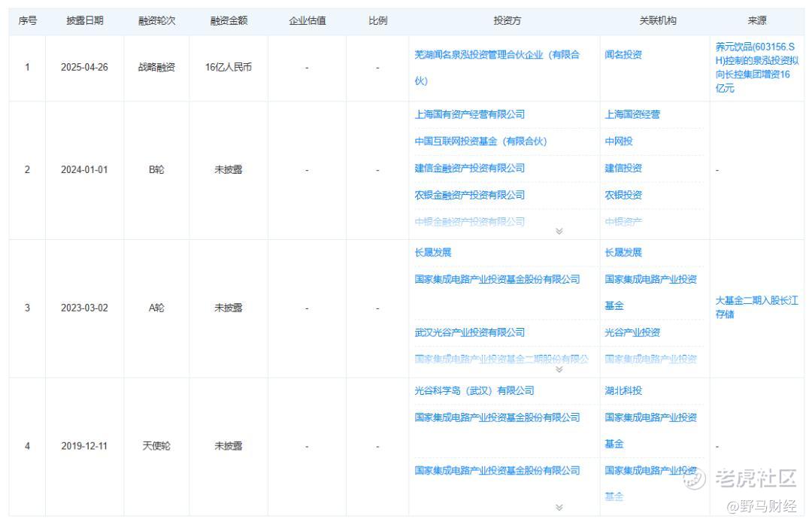Image resolution: width=812 pixels, height=525 pixels.
Task: Open the 大基金二期入股长江存储 source link
Action: 756,308
